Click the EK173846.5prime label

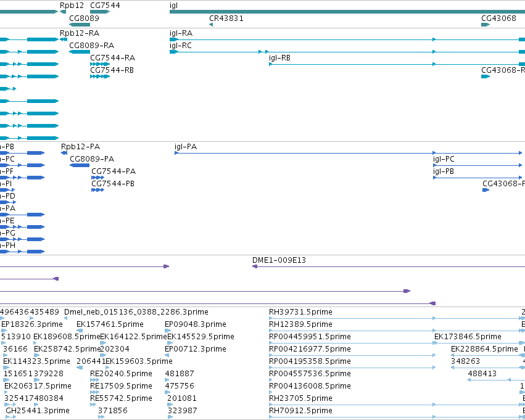point(468,337)
